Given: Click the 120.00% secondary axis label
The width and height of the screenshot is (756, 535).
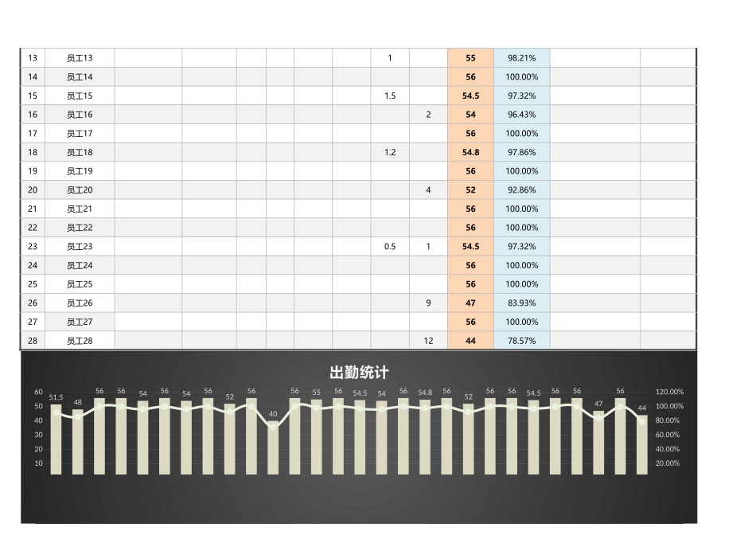Looking at the screenshot, I should pos(668,392).
